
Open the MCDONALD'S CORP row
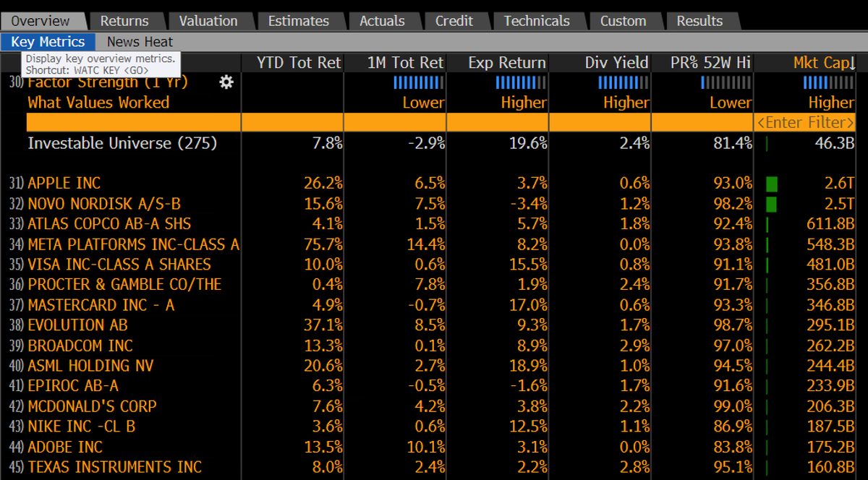pos(92,406)
